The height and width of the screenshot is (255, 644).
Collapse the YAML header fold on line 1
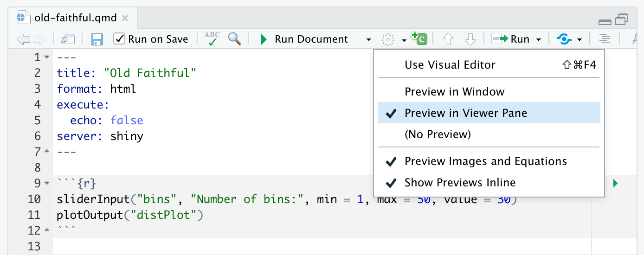pyautogui.click(x=47, y=57)
